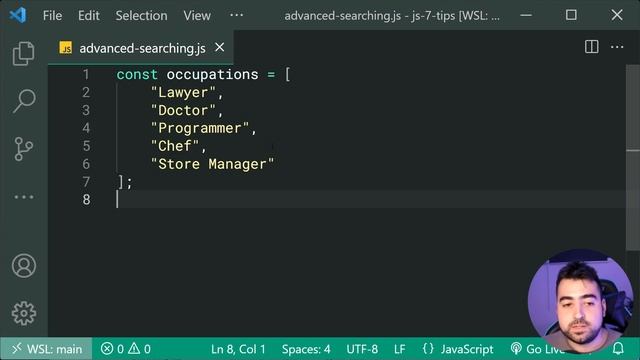Viewport: 640px width, 360px height.
Task: Click the "Doctor" string
Action: point(183,110)
